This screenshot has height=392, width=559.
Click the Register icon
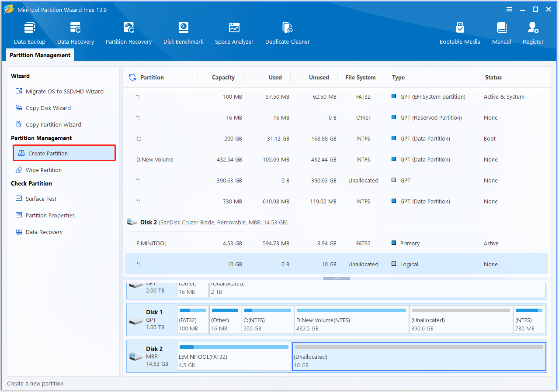533,33
